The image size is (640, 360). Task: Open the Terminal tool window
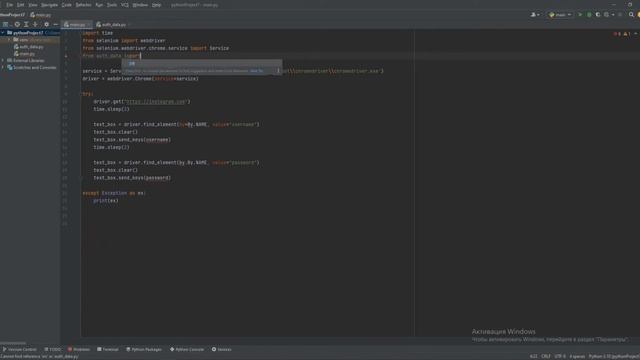coord(108,349)
